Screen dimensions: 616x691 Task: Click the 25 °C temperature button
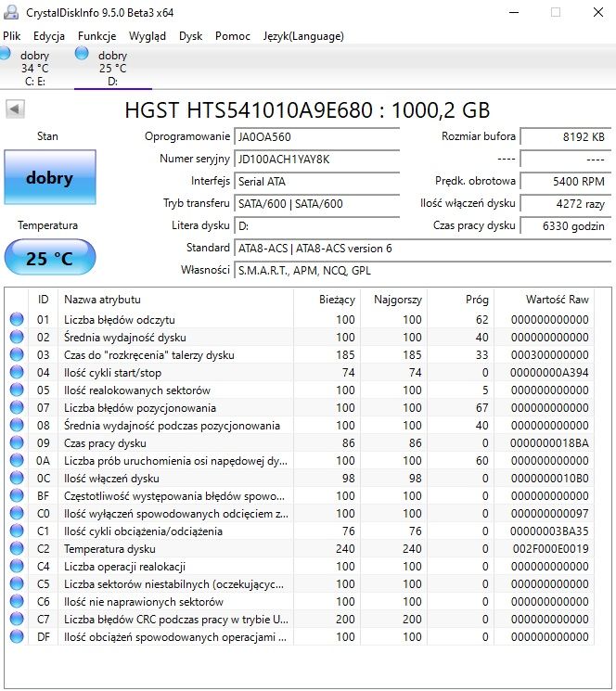click(50, 258)
